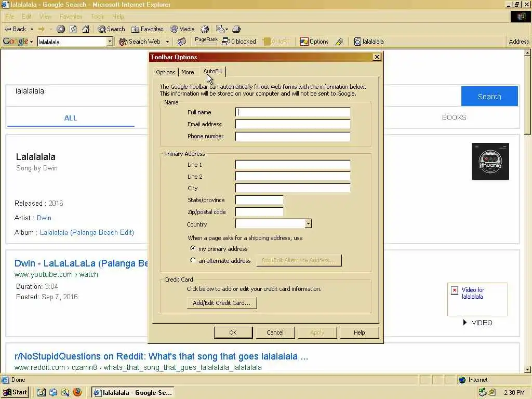Click OK in Toolbar Options
The image size is (532, 399).
click(x=233, y=332)
